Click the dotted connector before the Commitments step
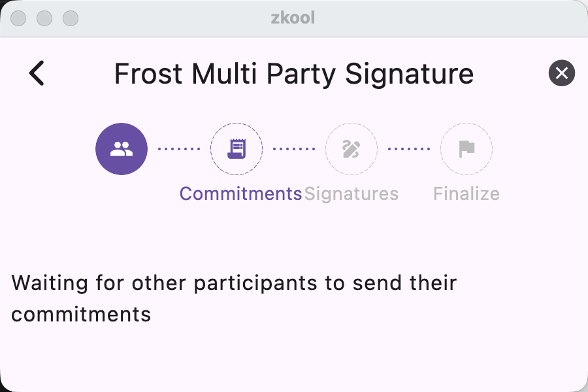The image size is (588, 392). [179, 149]
